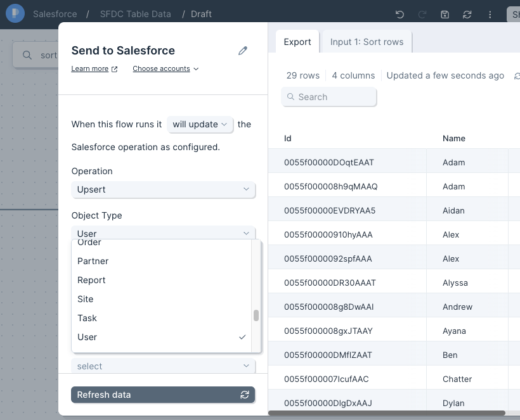Click the Draft breadcrumb label
Viewport: 520px width, 420px height.
[x=201, y=14]
